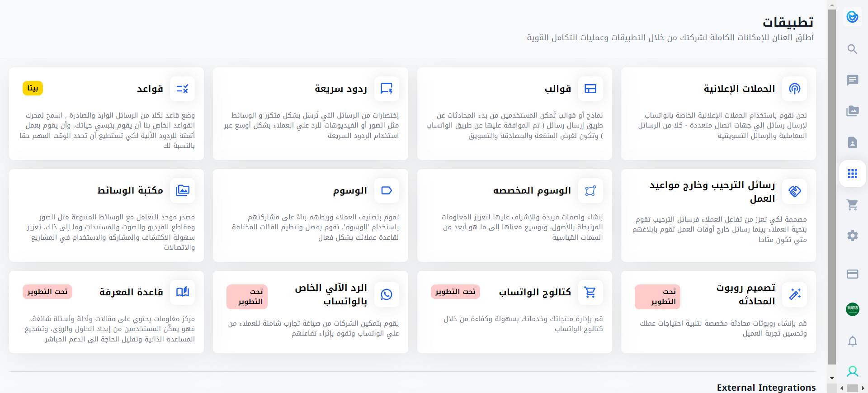This screenshot has height=393, width=868.
Task: Open the chat conversations sidebar icon
Action: pos(852,80)
